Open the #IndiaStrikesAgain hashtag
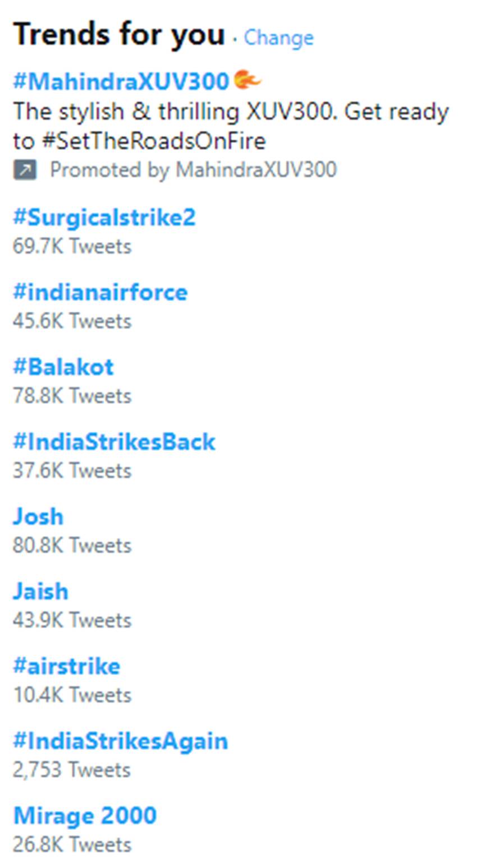 coord(121,741)
